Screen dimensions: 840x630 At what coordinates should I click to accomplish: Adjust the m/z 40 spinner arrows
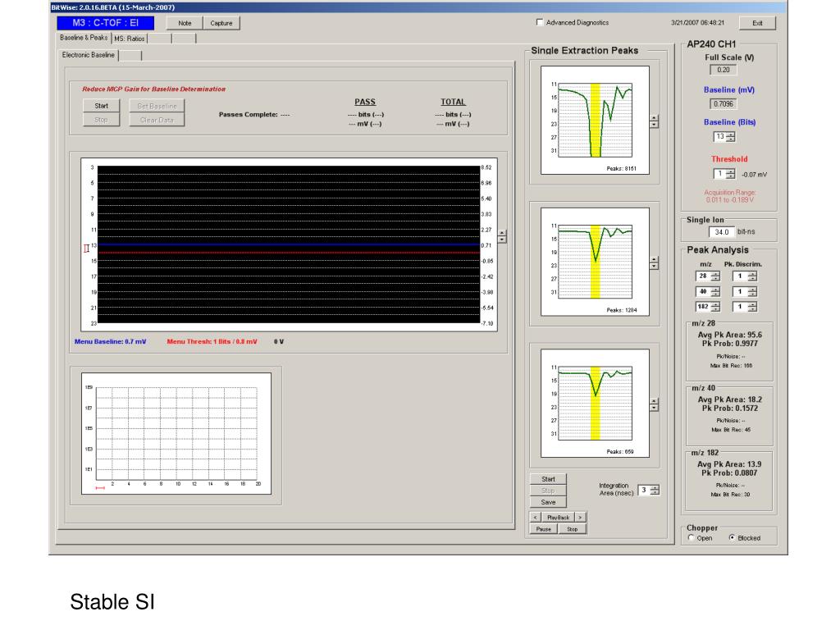coord(715,292)
